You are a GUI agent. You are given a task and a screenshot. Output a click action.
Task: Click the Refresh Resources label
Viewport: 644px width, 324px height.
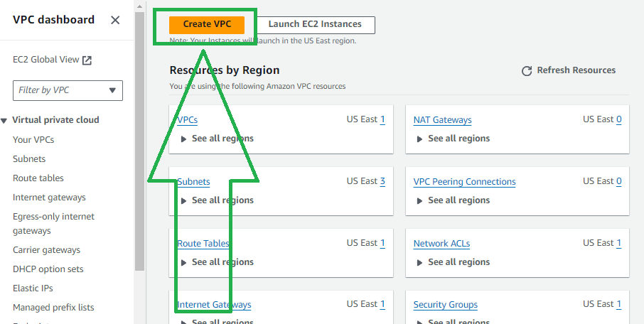point(576,70)
